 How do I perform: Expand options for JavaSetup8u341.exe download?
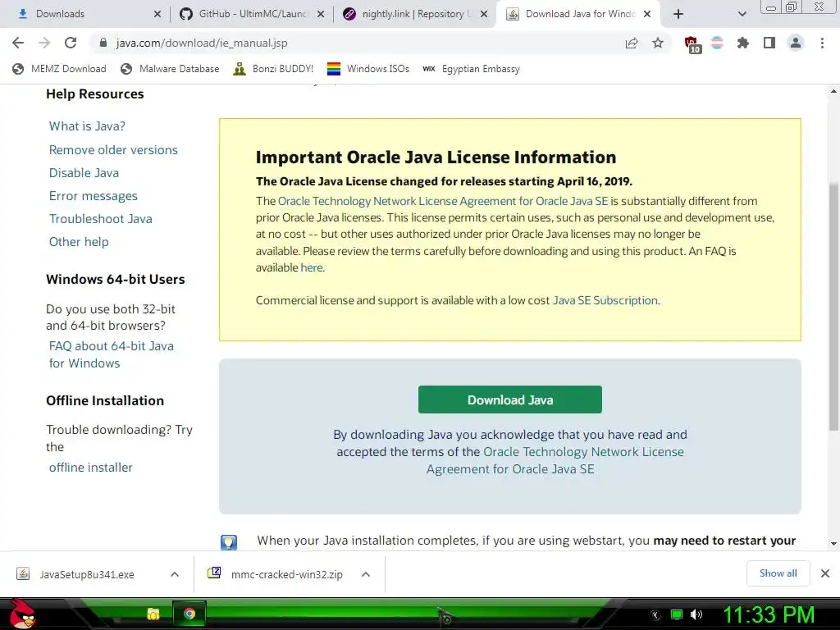[x=175, y=574]
